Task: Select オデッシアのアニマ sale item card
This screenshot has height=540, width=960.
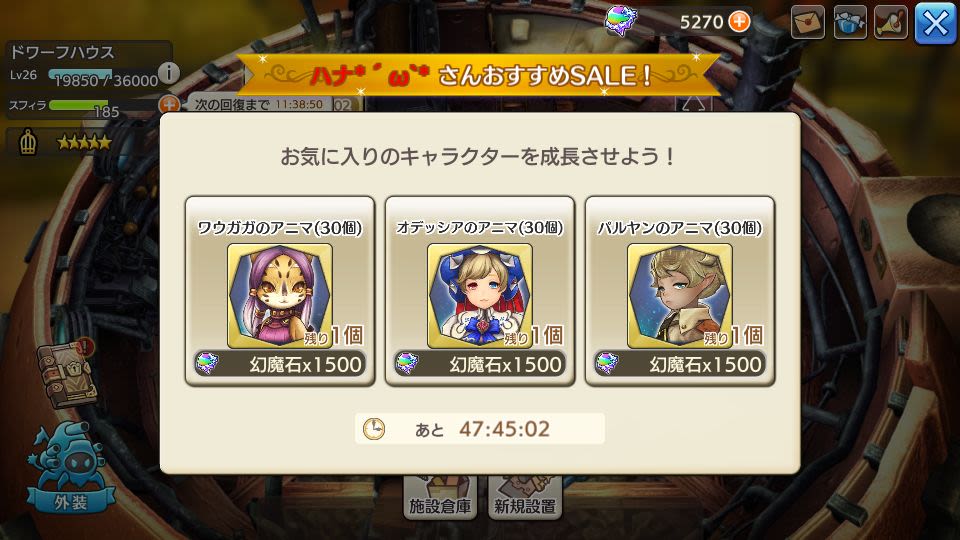Action: 480,291
